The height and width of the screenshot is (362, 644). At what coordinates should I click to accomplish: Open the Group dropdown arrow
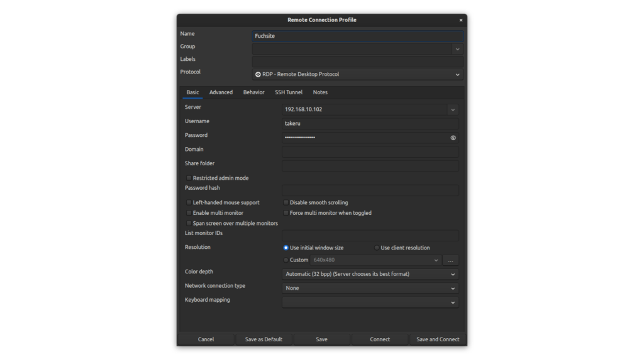pos(458,49)
